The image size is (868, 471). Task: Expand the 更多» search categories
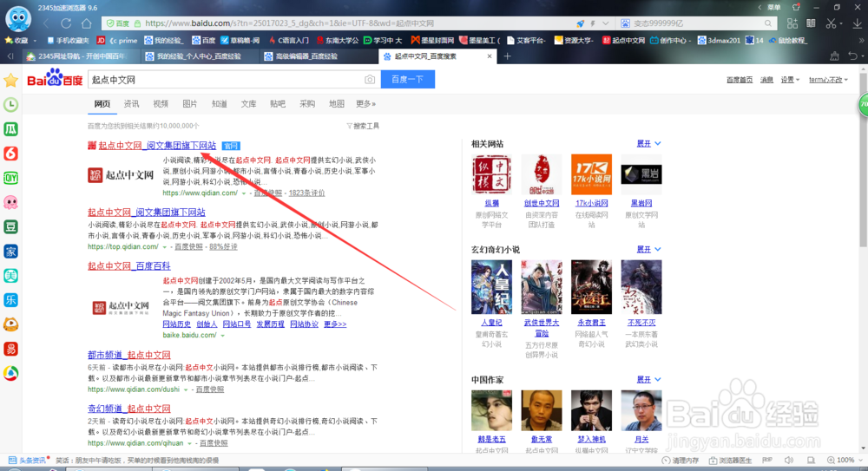click(x=365, y=103)
